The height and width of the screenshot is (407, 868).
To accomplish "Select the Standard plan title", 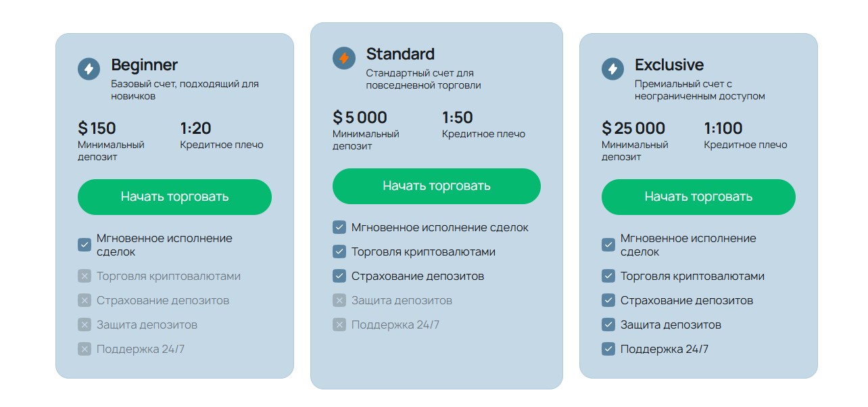I will [x=400, y=54].
